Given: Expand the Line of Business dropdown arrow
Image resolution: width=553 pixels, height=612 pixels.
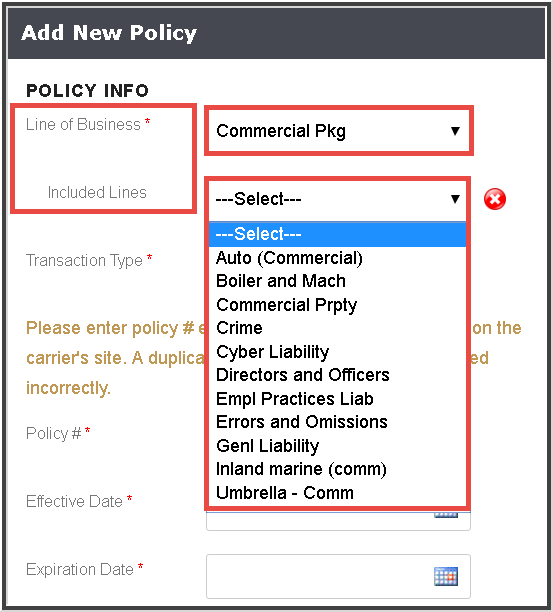Looking at the screenshot, I should pos(455,131).
